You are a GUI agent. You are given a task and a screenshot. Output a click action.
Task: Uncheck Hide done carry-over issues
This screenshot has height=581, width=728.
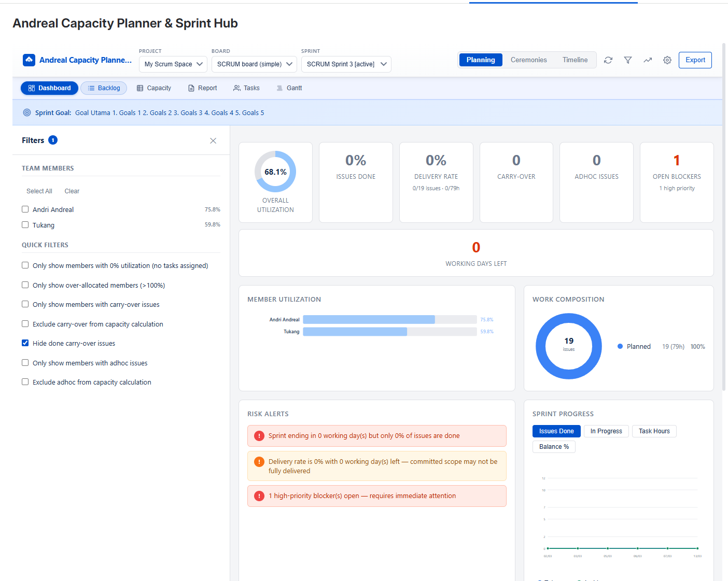click(25, 343)
